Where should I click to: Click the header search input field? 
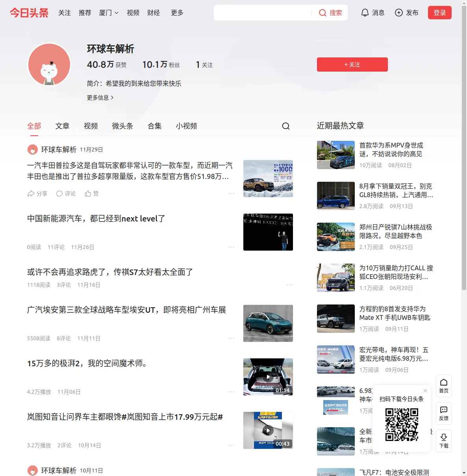[263, 13]
